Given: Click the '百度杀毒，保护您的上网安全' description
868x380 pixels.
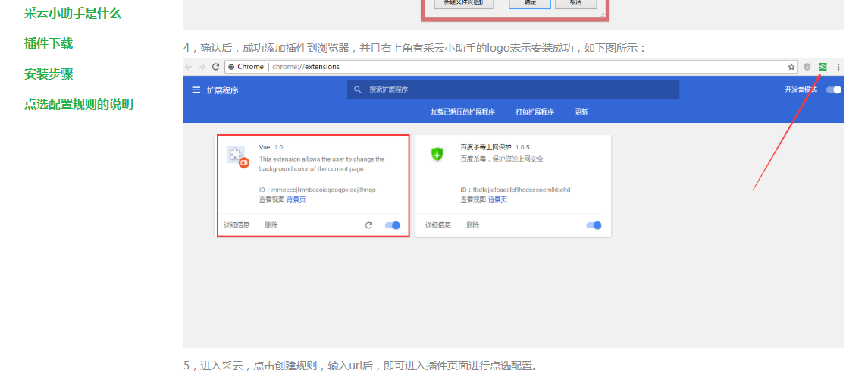Looking at the screenshot, I should (x=502, y=159).
